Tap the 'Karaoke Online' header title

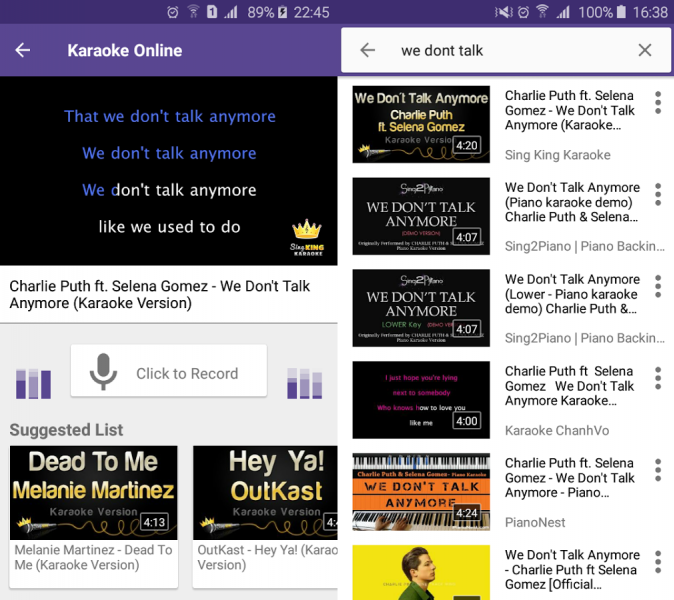(125, 50)
